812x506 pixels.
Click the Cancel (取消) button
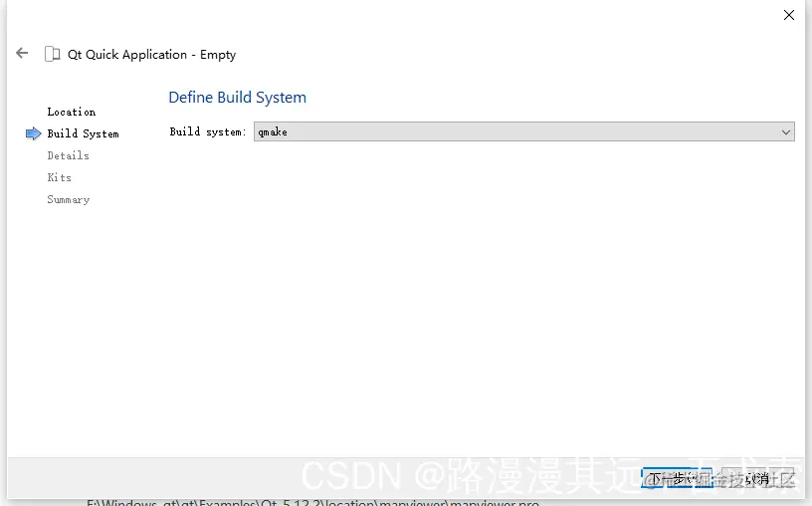(x=757, y=478)
